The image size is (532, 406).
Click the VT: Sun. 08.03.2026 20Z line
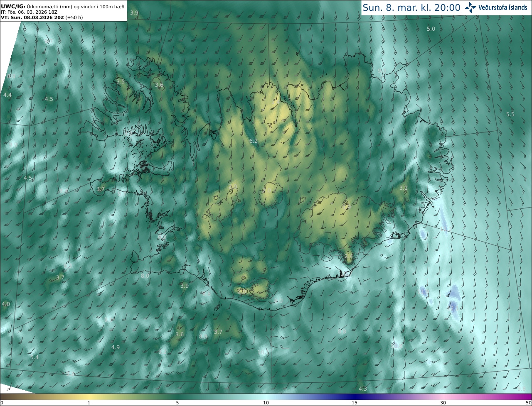tap(41, 17)
